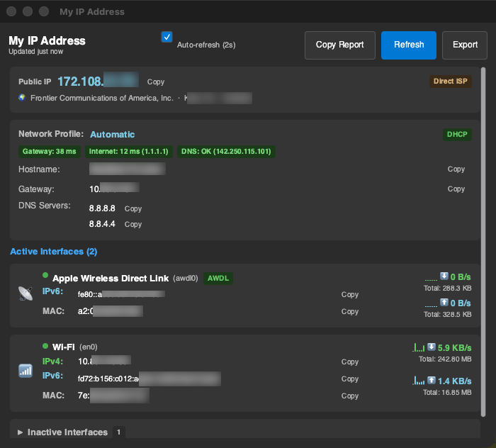Viewport: 496px width, 448px height.
Task: Click the Wi-Fi upload arrow speed icon
Action: coord(431,381)
